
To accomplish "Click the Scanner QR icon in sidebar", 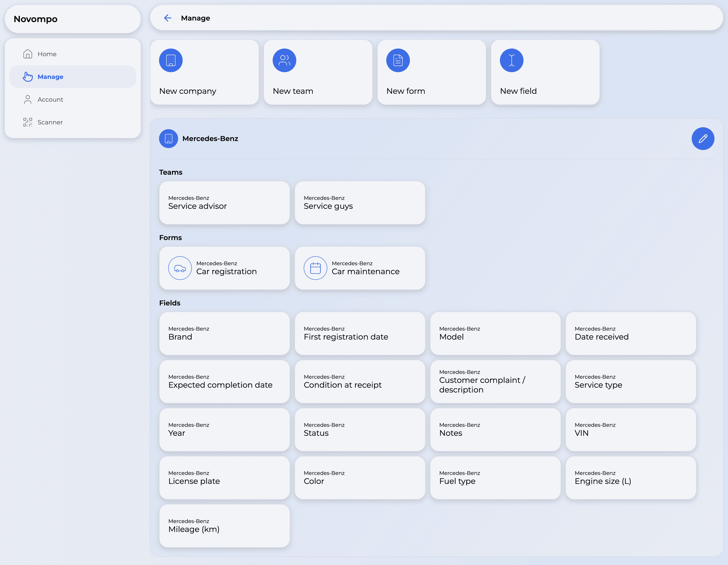I will pos(28,122).
